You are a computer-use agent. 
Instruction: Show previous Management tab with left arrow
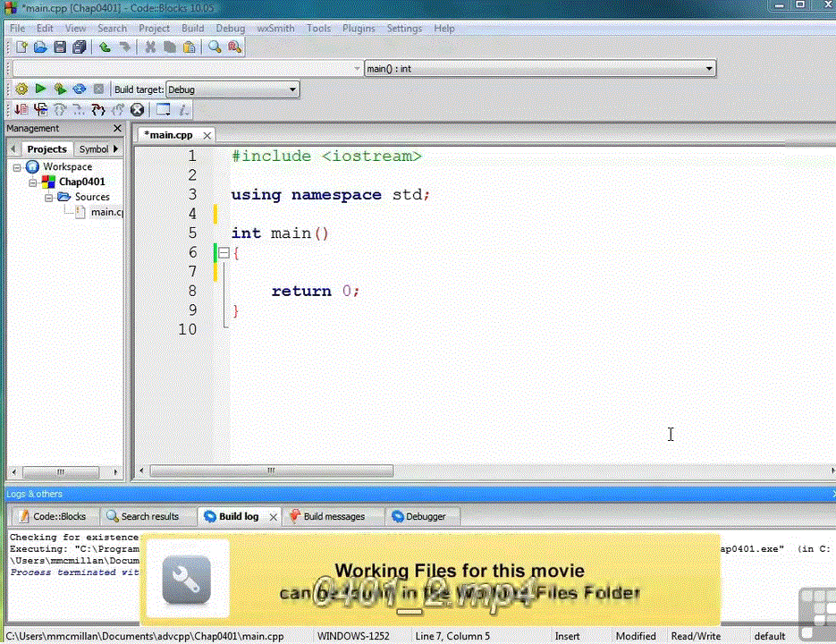[13, 148]
